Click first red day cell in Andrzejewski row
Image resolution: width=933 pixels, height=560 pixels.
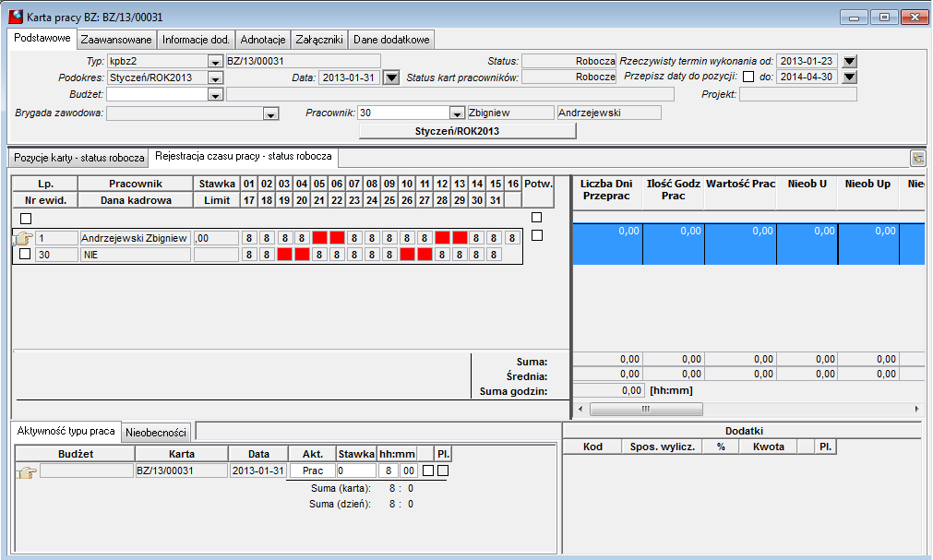coord(319,238)
